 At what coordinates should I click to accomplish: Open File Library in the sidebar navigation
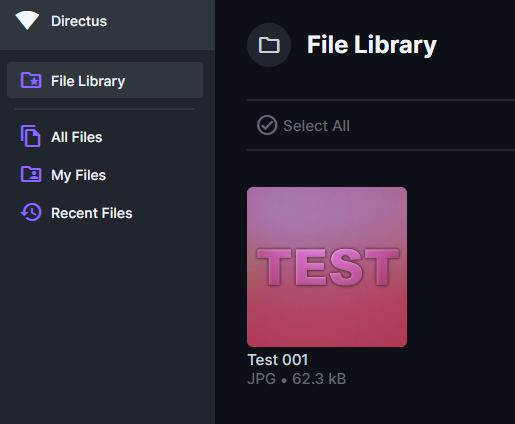coord(105,80)
